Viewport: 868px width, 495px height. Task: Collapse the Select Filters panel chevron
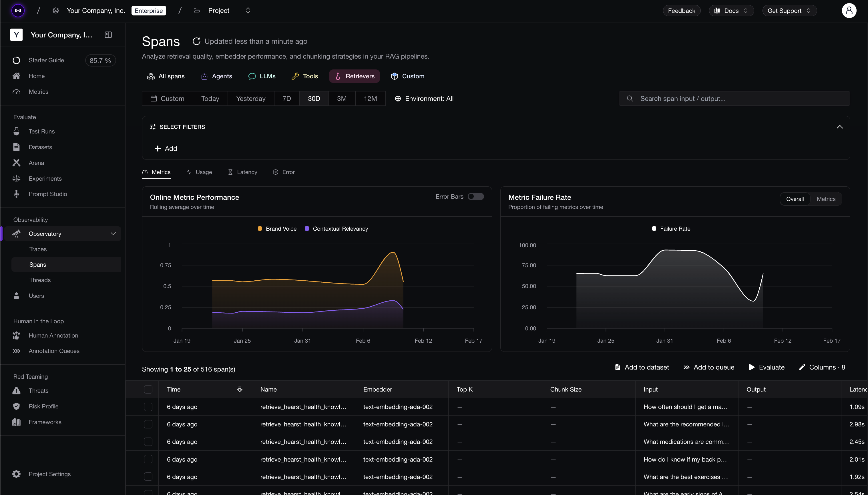coord(839,127)
